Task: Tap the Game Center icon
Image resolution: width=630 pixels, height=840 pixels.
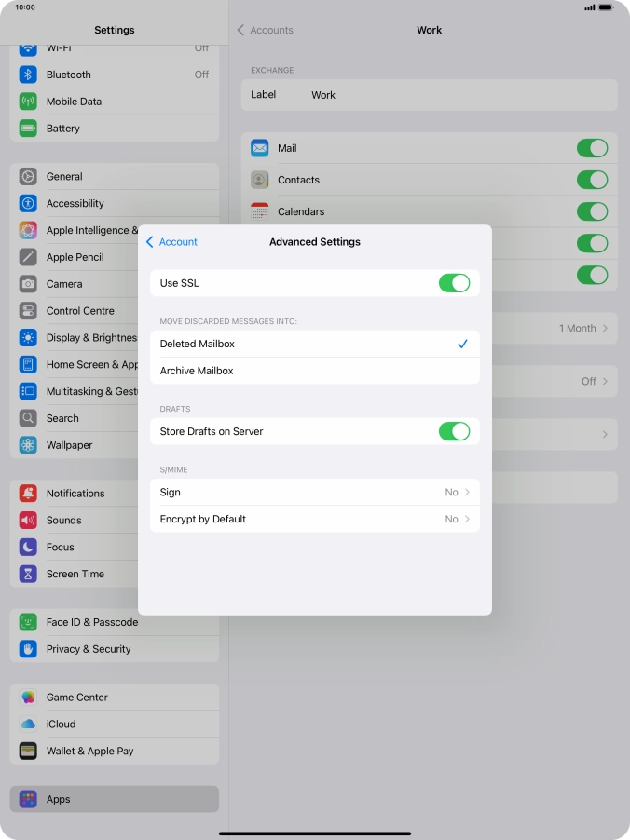Action: (28, 698)
